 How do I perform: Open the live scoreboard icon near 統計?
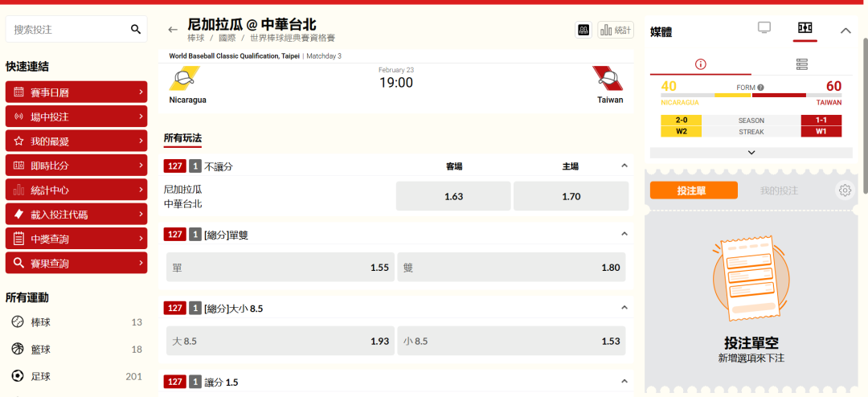[583, 30]
